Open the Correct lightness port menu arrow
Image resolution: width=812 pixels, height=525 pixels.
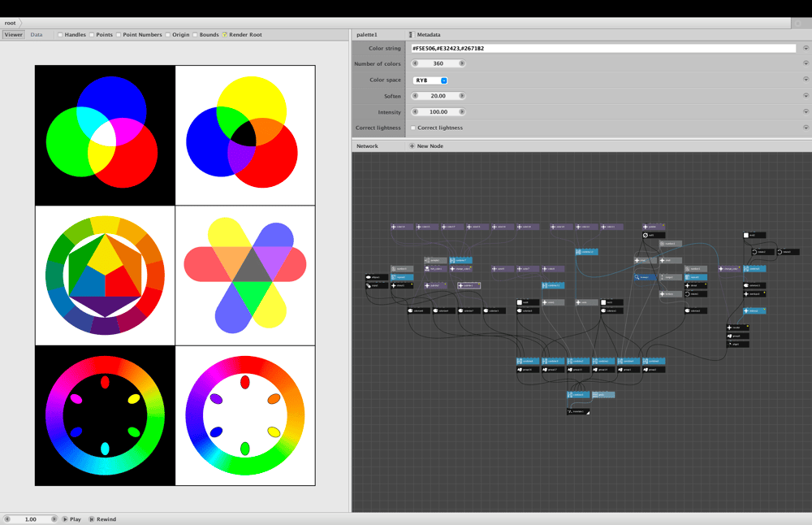(x=806, y=127)
